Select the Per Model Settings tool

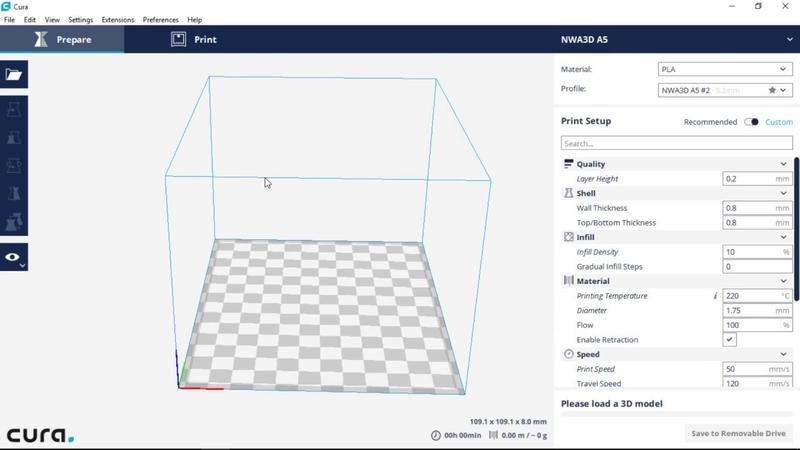click(14, 222)
